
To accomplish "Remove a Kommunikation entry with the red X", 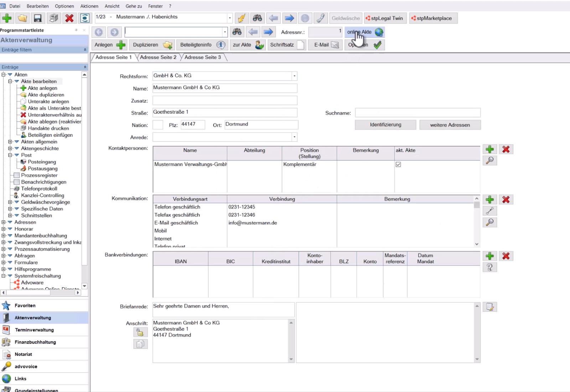I will point(506,200).
